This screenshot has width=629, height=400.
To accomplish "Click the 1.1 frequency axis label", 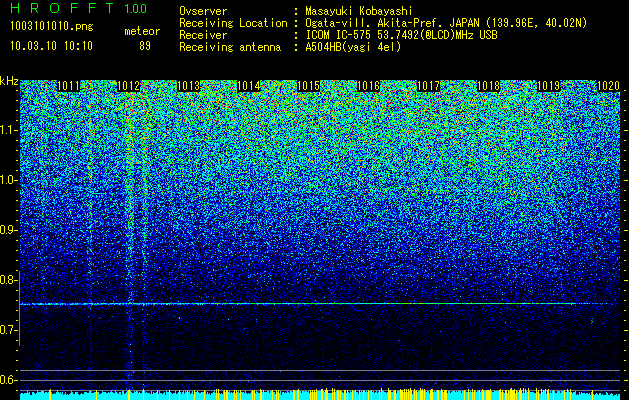I will 8,130.
